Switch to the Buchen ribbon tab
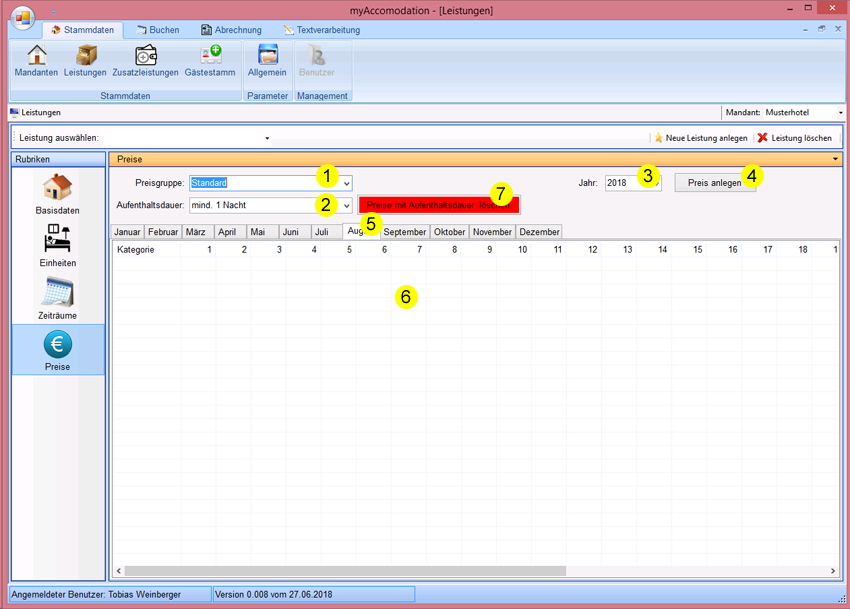This screenshot has height=609, width=850. coord(157,30)
